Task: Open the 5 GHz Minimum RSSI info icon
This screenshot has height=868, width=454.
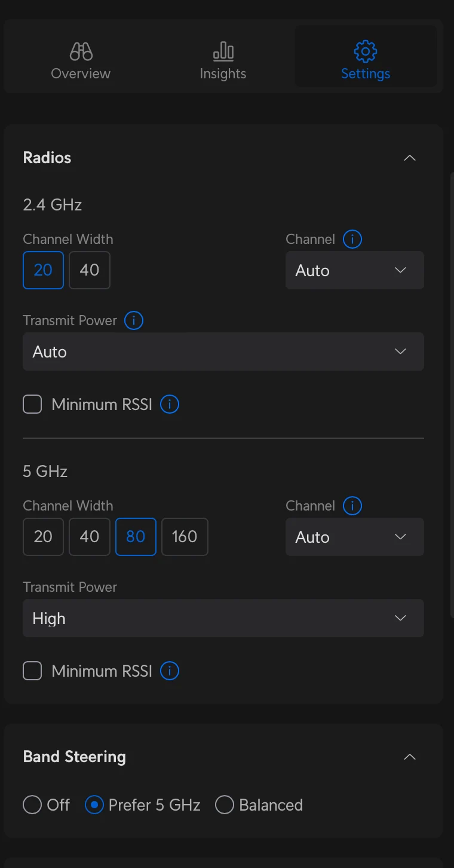Action: 169,671
